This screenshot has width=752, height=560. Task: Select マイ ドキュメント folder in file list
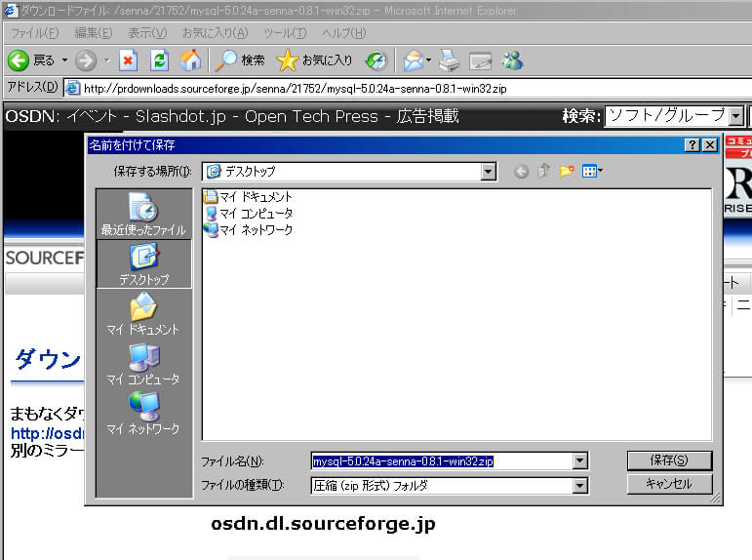254,197
